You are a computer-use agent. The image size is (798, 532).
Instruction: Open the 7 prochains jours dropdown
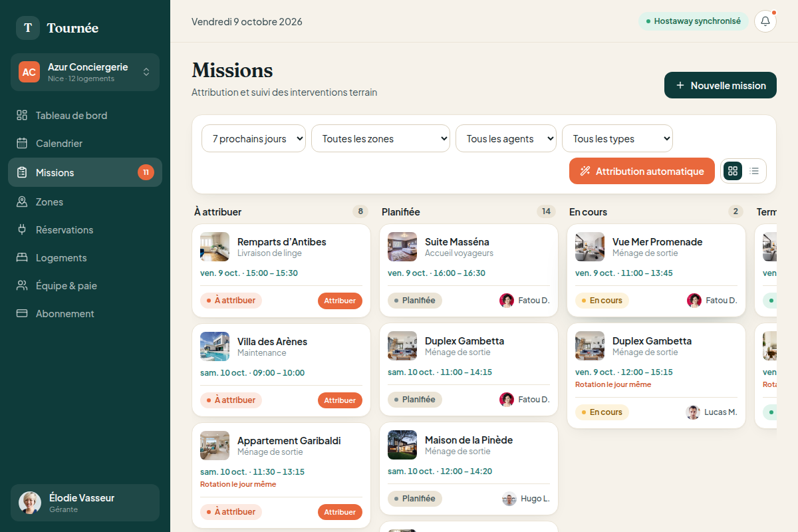pyautogui.click(x=253, y=138)
